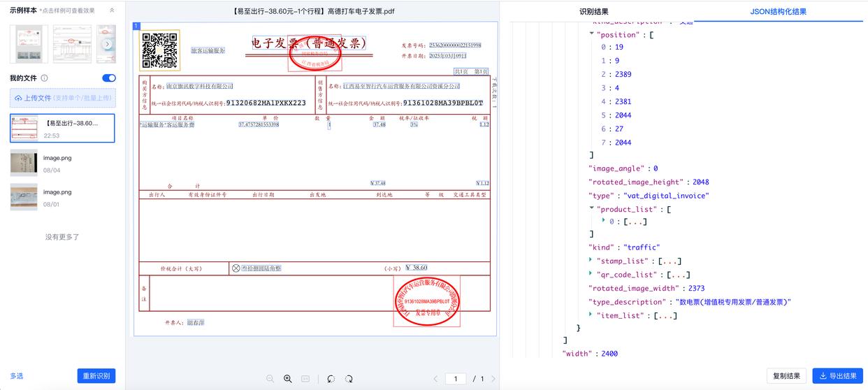Image resolution: width=868 pixels, height=390 pixels.
Task: Click the QR code on the invoice
Action: coord(160,51)
